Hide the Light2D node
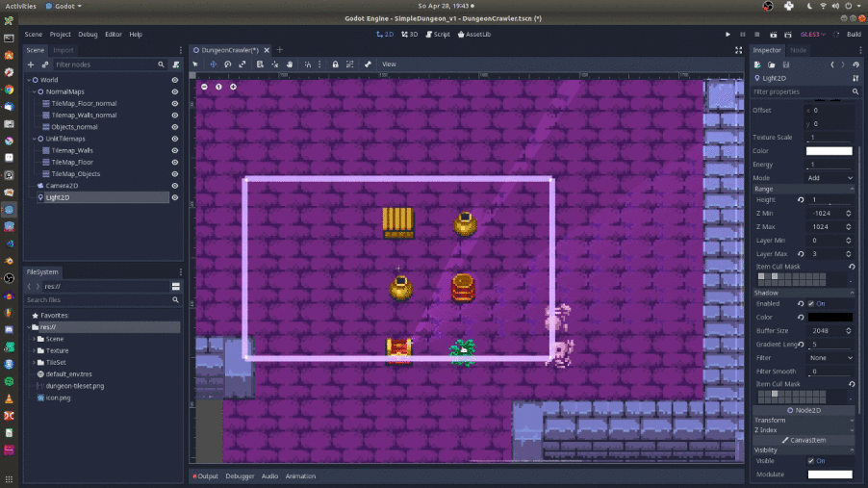868x488 pixels. 175,197
